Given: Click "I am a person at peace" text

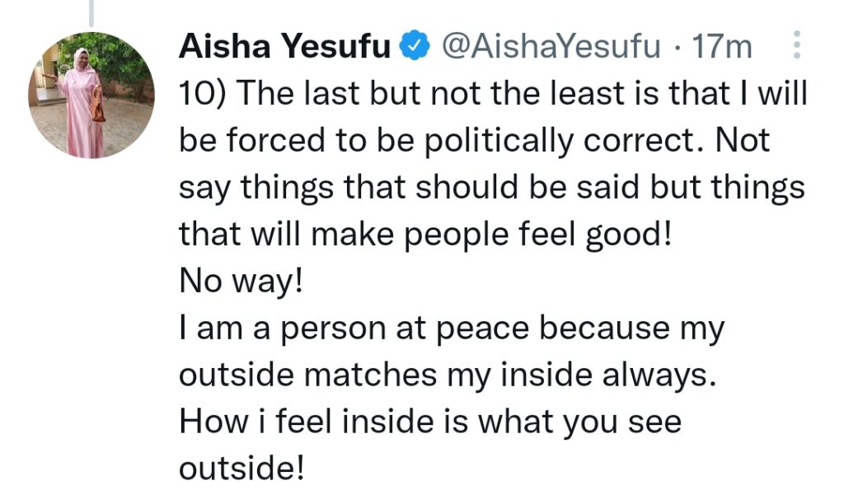Looking at the screenshot, I should click(x=354, y=328).
